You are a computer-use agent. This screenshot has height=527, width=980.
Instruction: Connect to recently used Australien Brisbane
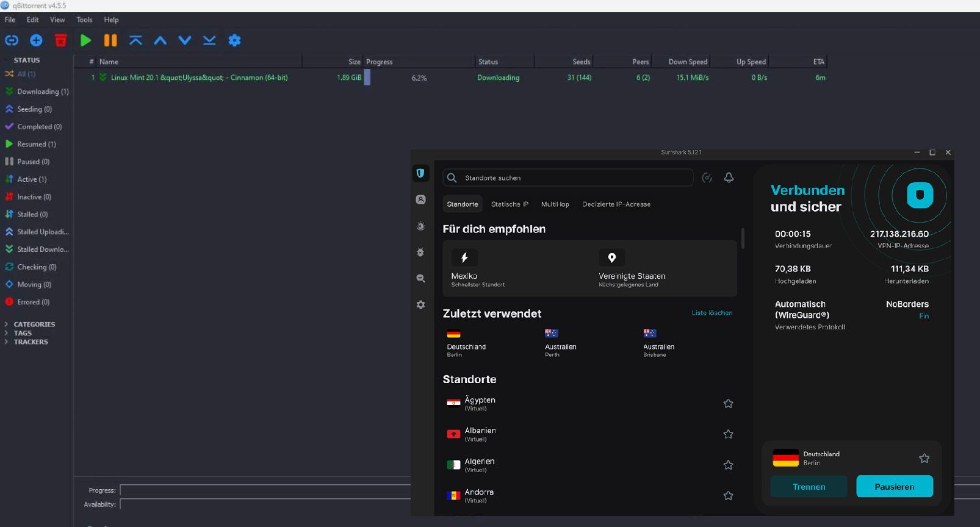click(x=658, y=343)
